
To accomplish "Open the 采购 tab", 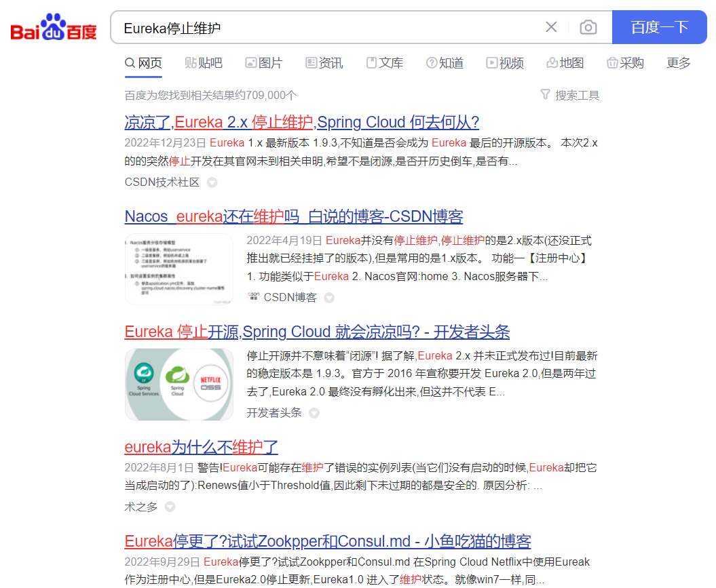I will click(625, 63).
